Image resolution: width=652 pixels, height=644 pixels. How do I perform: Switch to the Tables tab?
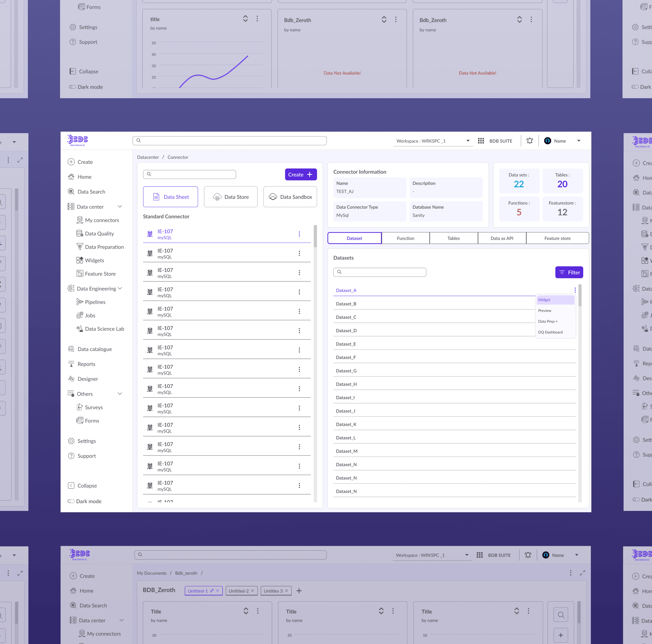pos(453,238)
